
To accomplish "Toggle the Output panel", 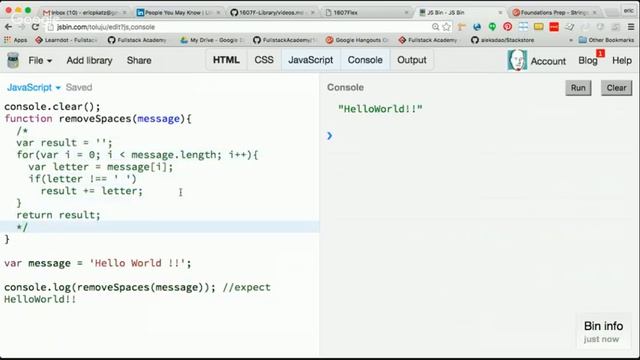I will click(x=412, y=60).
